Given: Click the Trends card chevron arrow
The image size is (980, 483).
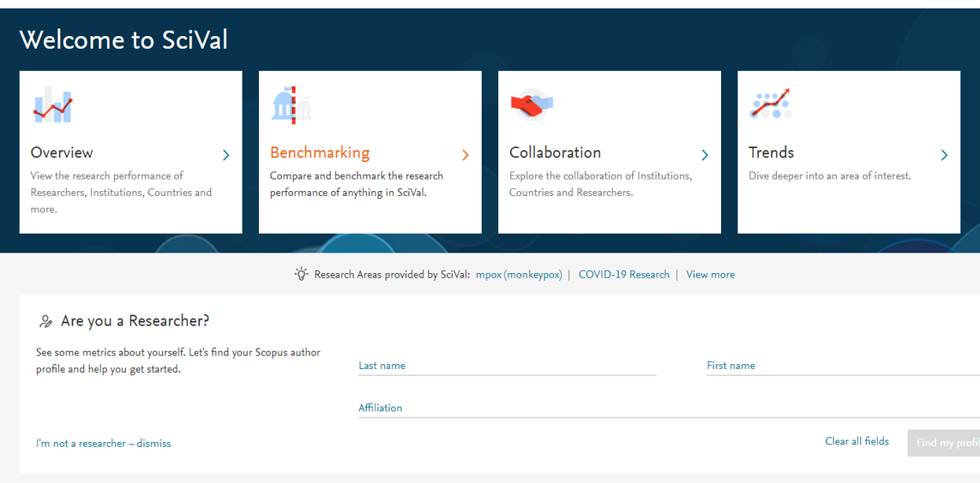Looking at the screenshot, I should click(944, 155).
